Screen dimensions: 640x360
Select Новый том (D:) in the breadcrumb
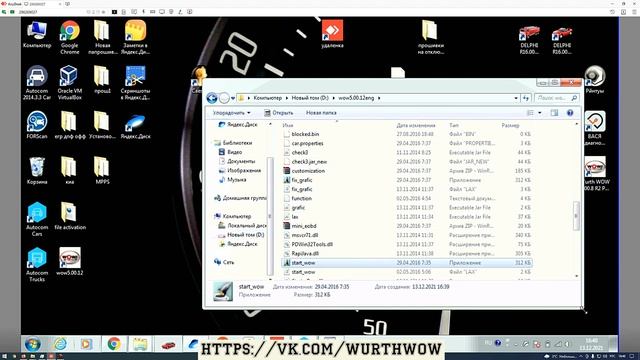click(x=310, y=98)
